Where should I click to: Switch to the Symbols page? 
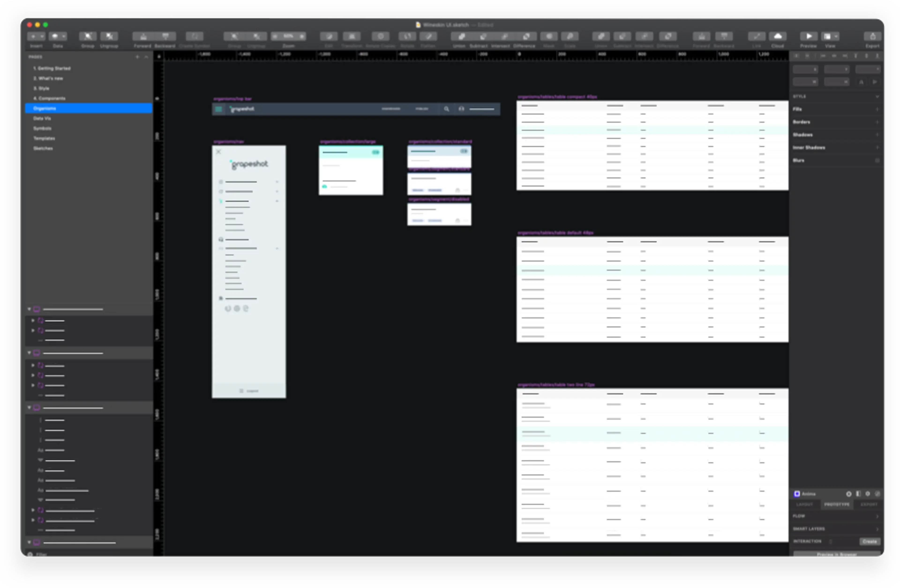42,129
